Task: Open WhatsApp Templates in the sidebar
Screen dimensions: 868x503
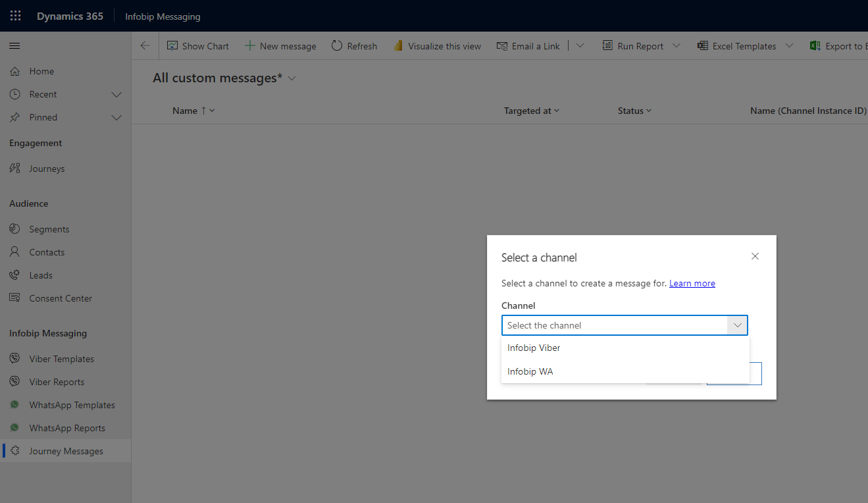Action: [x=72, y=404]
